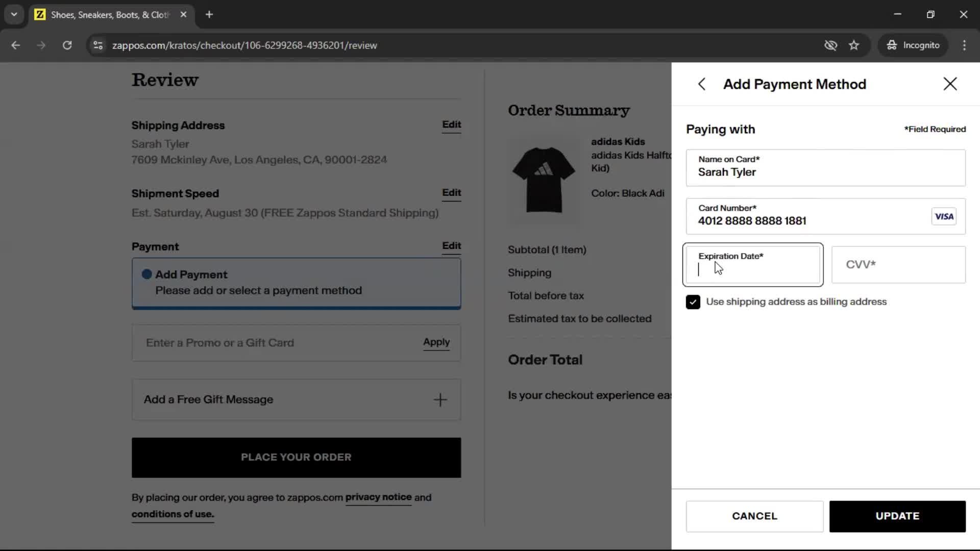Open the privacy notice link
This screenshot has width=980, height=551.
click(x=378, y=497)
